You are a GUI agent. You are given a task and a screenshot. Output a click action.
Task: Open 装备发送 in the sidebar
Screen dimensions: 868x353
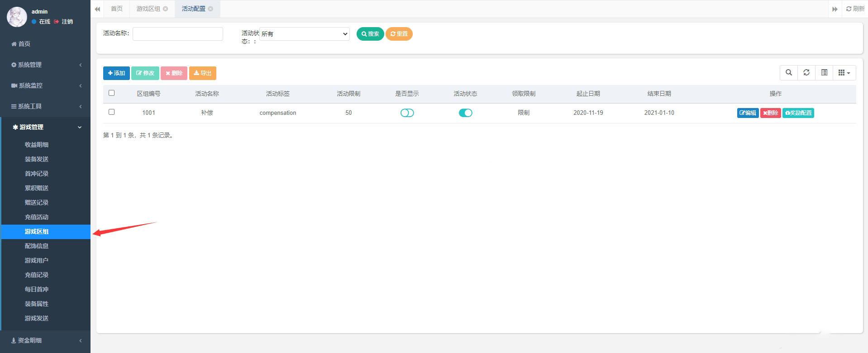[37, 159]
